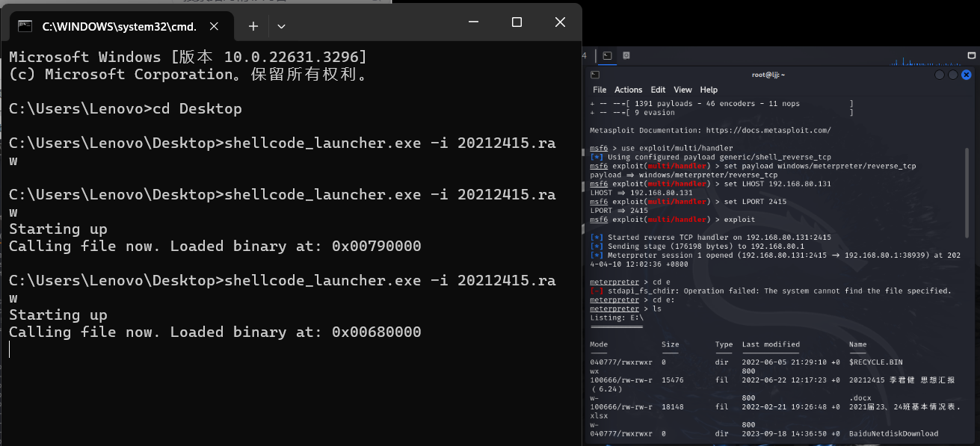Click 'stdapi_fs_chdir: Operation failed' error line
This screenshot has width=980, height=446.
[x=771, y=291]
